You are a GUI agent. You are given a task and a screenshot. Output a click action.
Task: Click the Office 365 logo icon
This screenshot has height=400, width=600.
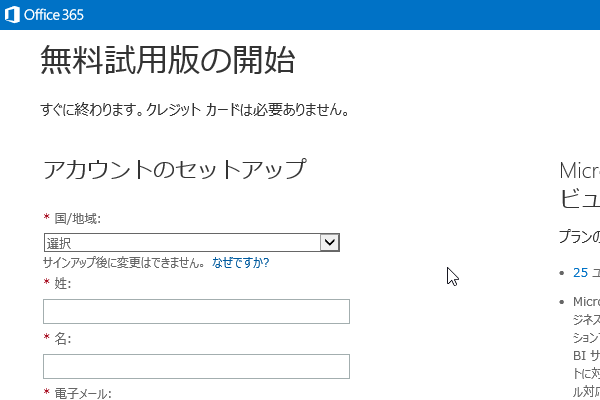(12, 15)
